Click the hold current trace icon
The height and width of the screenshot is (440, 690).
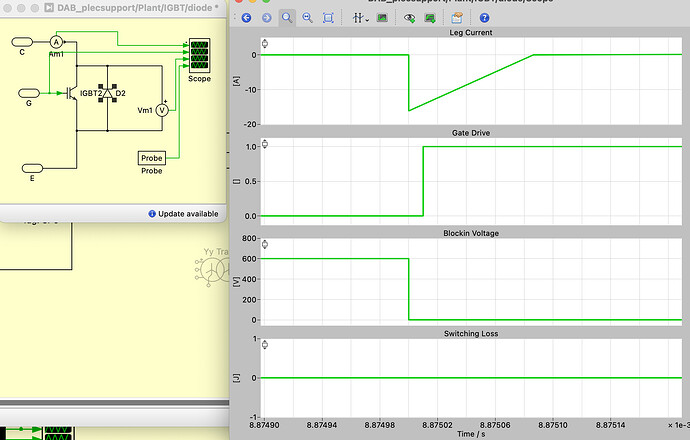tap(430, 18)
